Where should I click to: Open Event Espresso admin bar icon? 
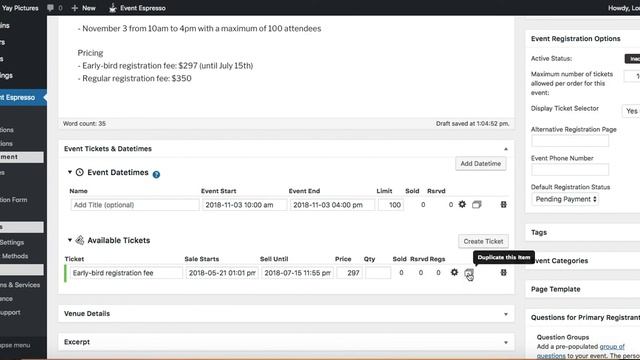tap(113, 8)
